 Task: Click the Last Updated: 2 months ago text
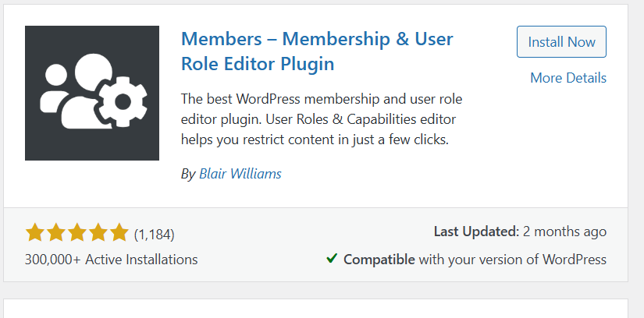coord(520,231)
